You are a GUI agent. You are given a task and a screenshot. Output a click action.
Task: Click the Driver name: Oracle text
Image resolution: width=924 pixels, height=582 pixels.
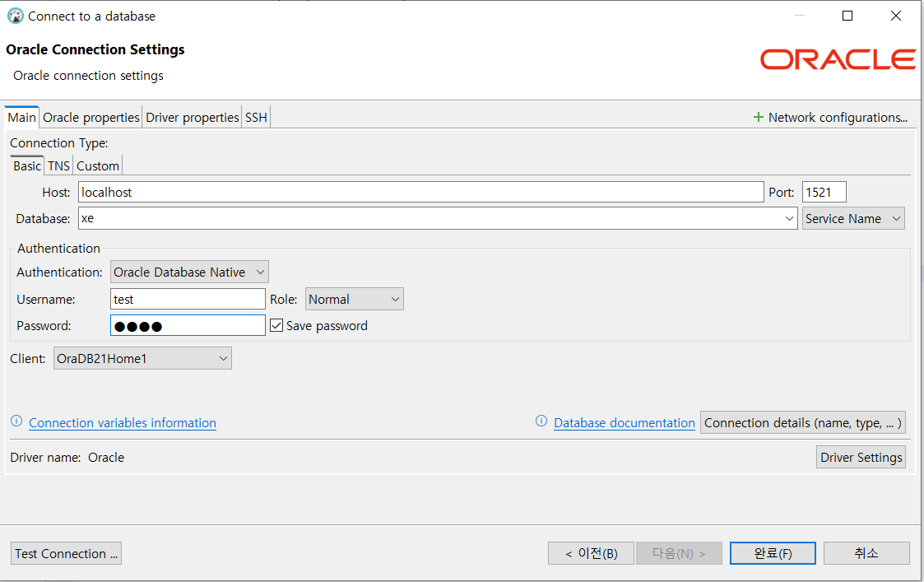point(67,458)
